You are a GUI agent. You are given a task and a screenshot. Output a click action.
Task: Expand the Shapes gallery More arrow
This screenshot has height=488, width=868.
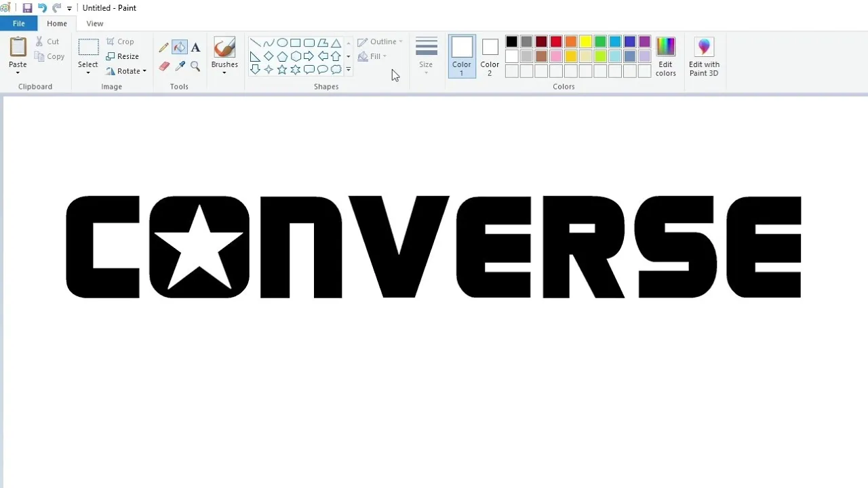349,69
